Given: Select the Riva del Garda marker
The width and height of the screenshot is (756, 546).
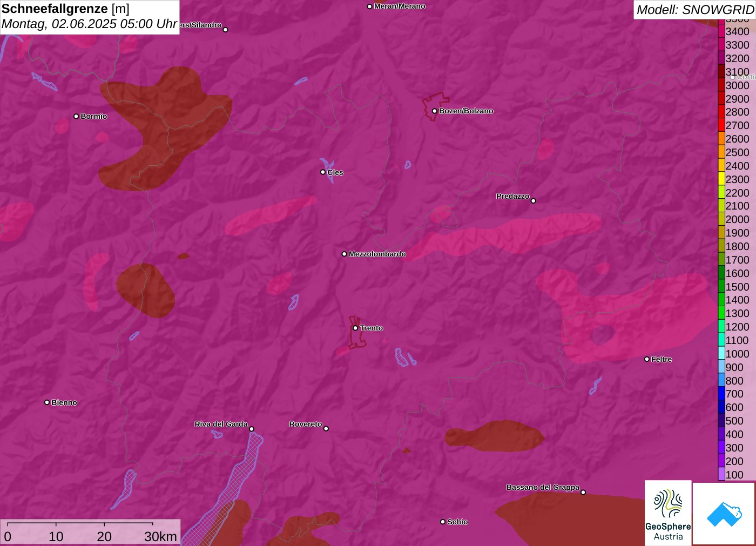Looking at the screenshot, I should tap(252, 429).
